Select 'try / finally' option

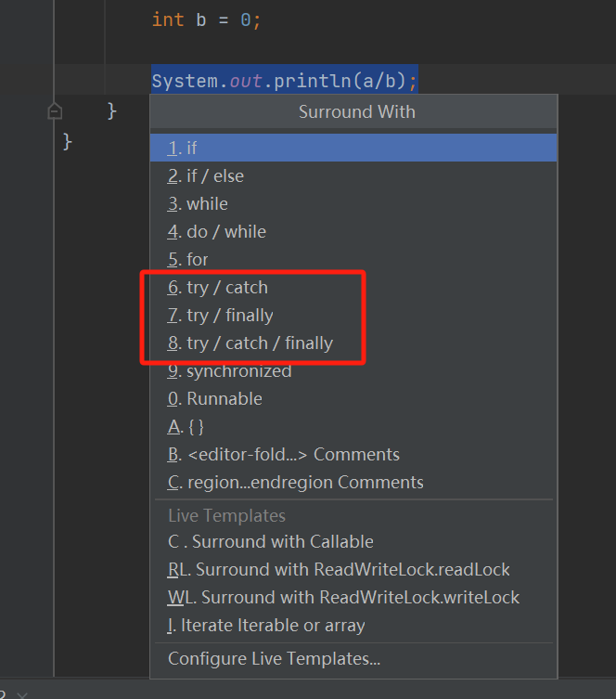pos(221,315)
